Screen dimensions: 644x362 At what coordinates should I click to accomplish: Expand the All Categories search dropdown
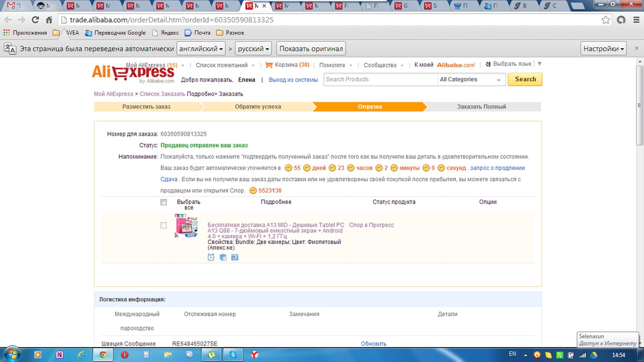click(471, 79)
